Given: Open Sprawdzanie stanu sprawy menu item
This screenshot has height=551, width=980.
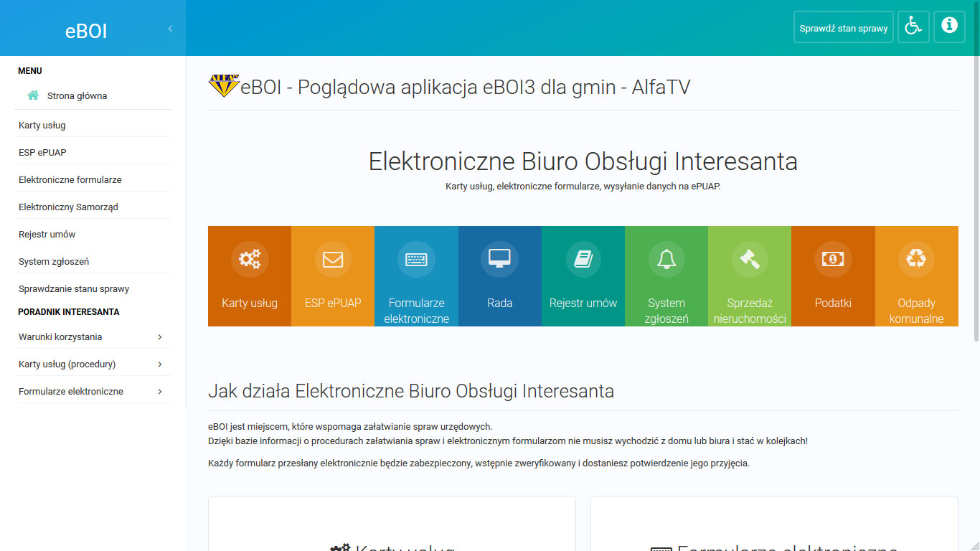Looking at the screenshot, I should click(73, 288).
